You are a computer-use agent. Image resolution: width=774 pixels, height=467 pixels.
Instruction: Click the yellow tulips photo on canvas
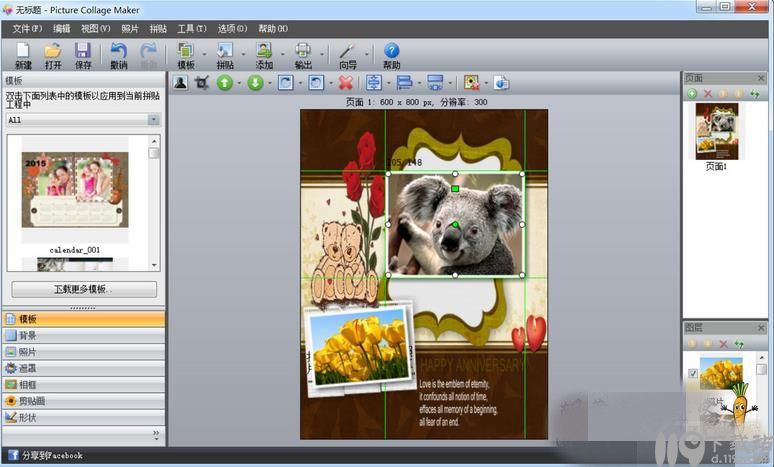(359, 350)
